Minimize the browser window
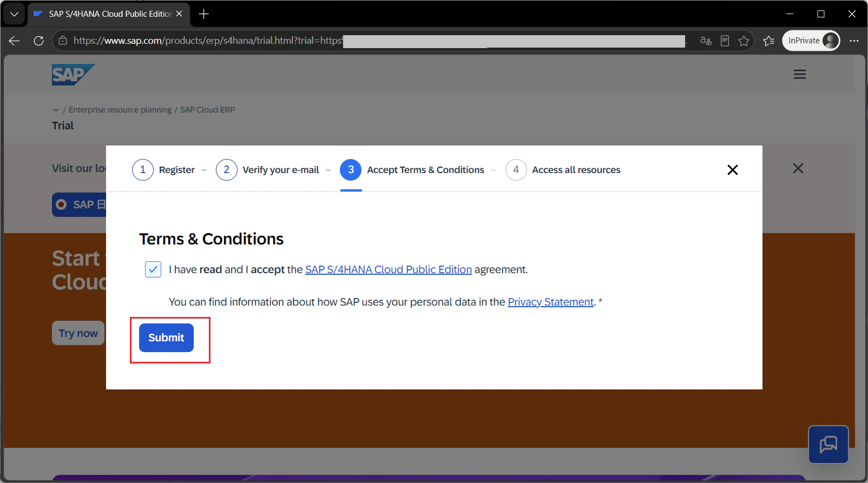868x483 pixels. tap(790, 14)
